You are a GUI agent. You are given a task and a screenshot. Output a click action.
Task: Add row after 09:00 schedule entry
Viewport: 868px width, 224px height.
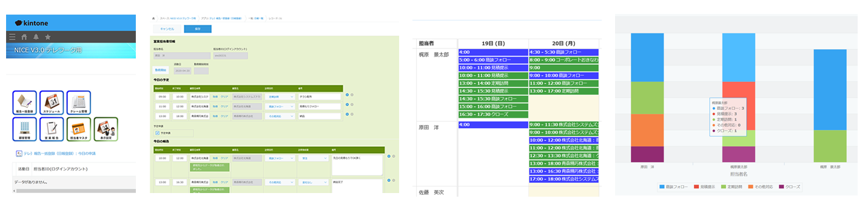pyautogui.click(x=347, y=94)
